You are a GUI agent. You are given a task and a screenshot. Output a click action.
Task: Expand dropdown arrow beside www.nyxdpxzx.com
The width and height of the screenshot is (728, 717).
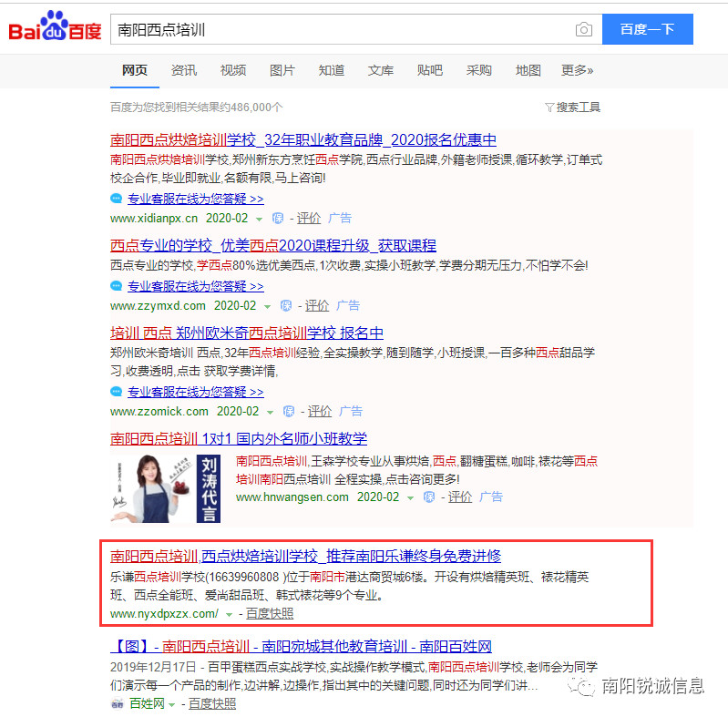228,614
